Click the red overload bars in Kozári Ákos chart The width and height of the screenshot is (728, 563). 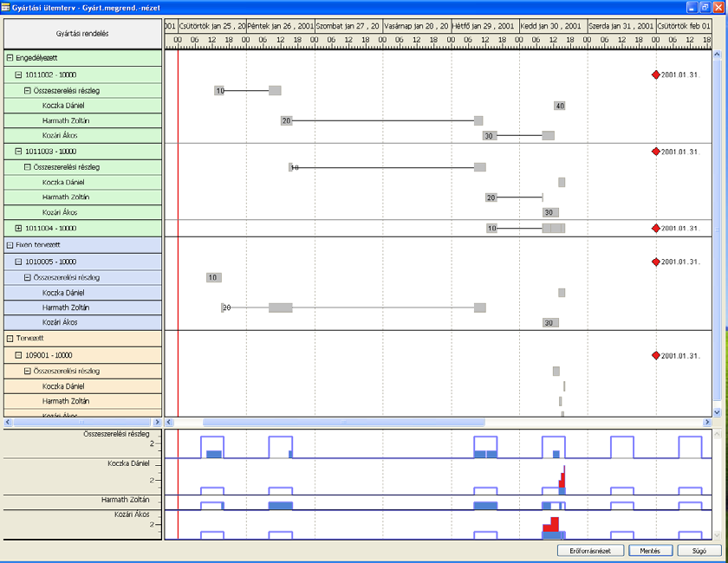pos(551,525)
